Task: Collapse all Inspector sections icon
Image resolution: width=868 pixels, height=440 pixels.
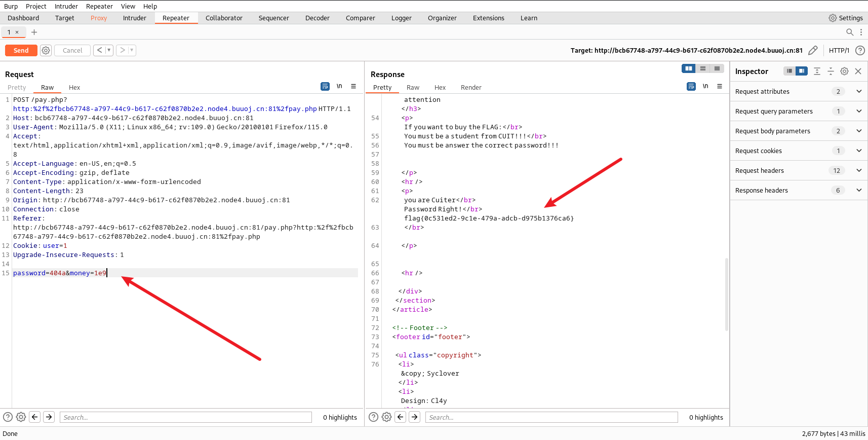Action: 831,71
